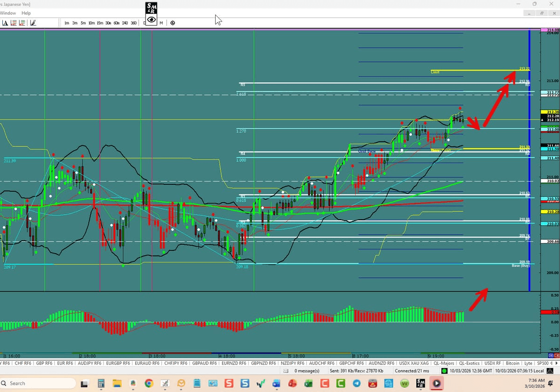
Task: Click the QL-Majors workspace label
Action: 445,363
